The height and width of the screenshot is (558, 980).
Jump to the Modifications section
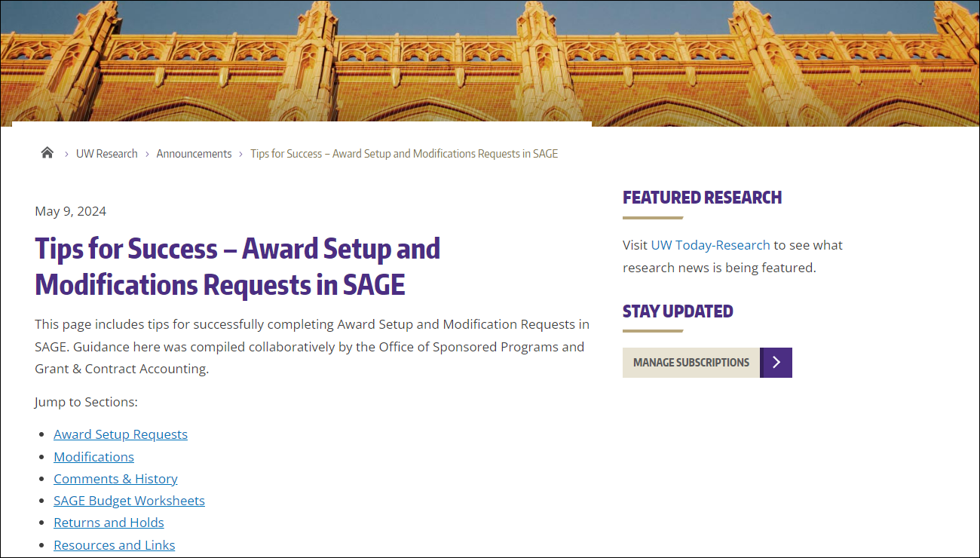[93, 457]
